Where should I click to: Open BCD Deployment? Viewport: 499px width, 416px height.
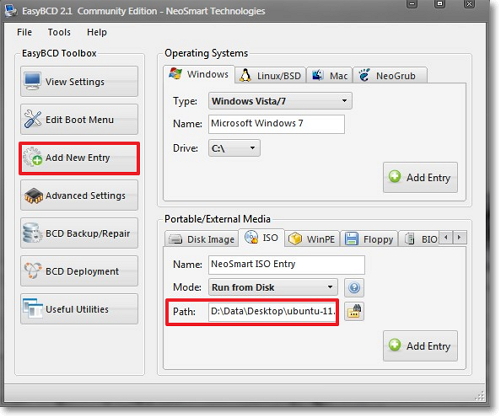click(79, 271)
